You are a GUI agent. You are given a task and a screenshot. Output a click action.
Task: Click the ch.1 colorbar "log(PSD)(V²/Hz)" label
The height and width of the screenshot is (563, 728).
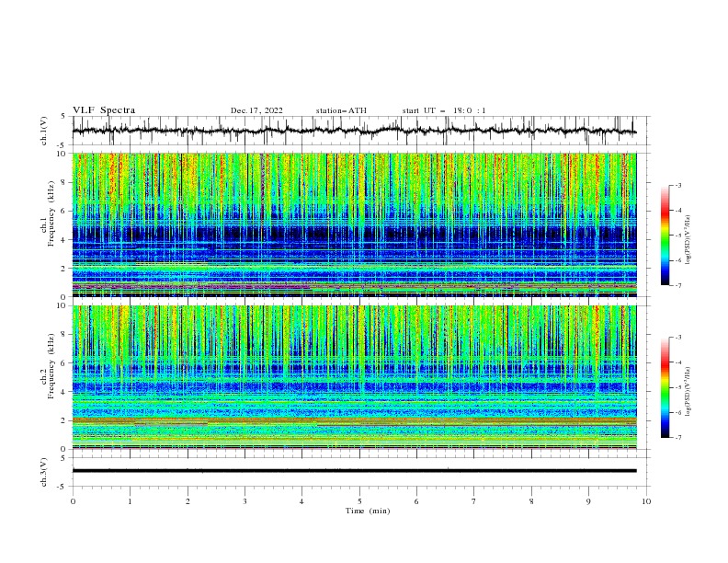coord(688,240)
